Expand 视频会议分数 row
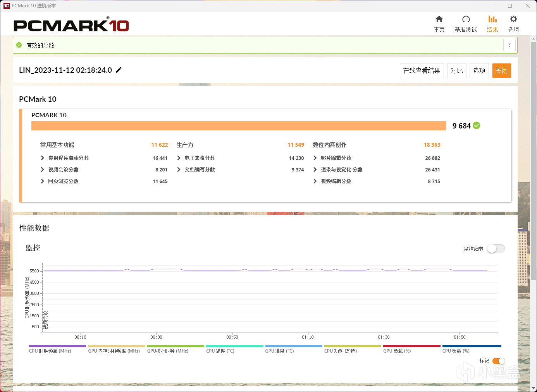Image resolution: width=537 pixels, height=392 pixels. (x=43, y=169)
